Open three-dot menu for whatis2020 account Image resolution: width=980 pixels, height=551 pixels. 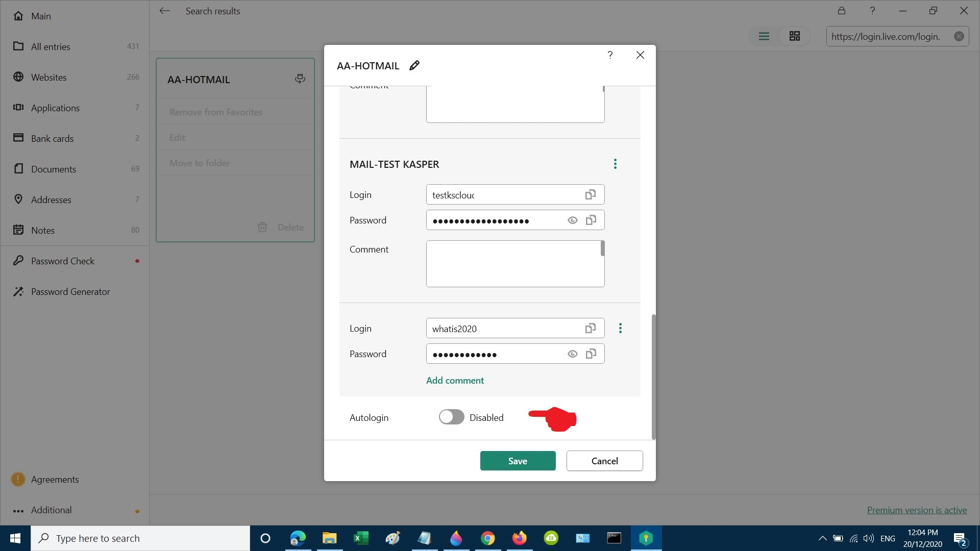(620, 329)
